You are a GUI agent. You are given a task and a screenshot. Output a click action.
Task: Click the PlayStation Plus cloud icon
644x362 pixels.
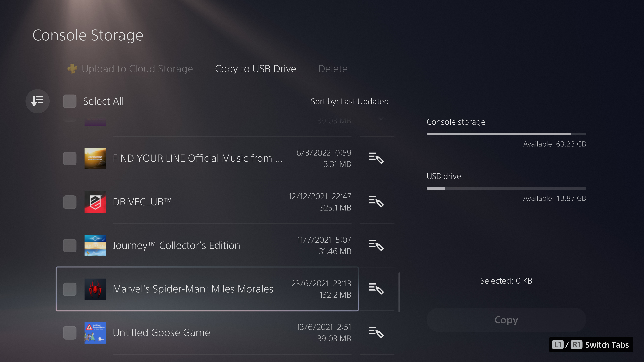72,69
